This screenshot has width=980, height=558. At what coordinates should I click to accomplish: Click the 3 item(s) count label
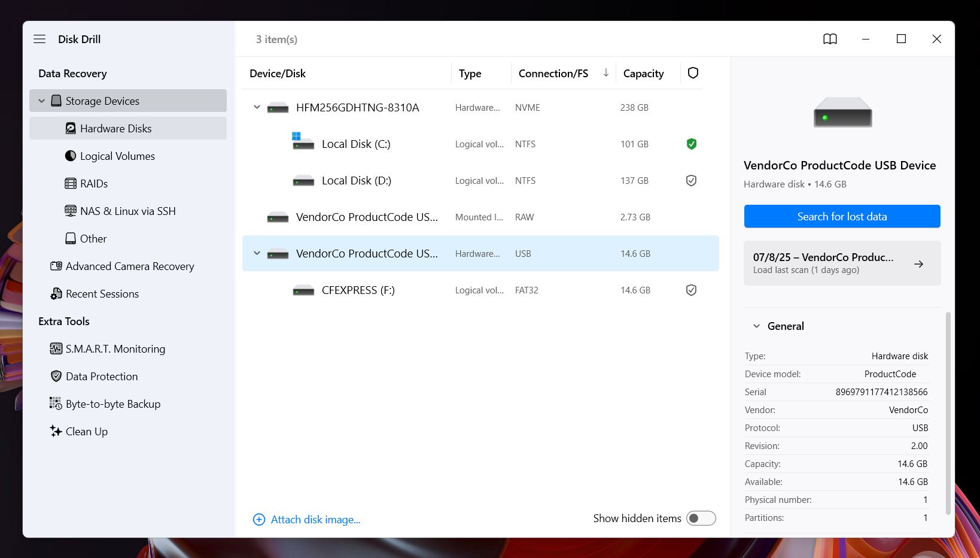[x=276, y=39]
